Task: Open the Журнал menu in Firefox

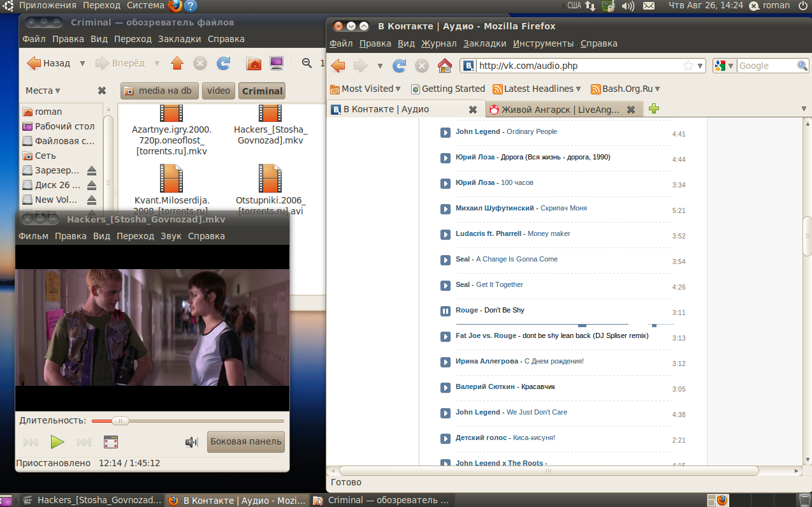Action: point(439,43)
